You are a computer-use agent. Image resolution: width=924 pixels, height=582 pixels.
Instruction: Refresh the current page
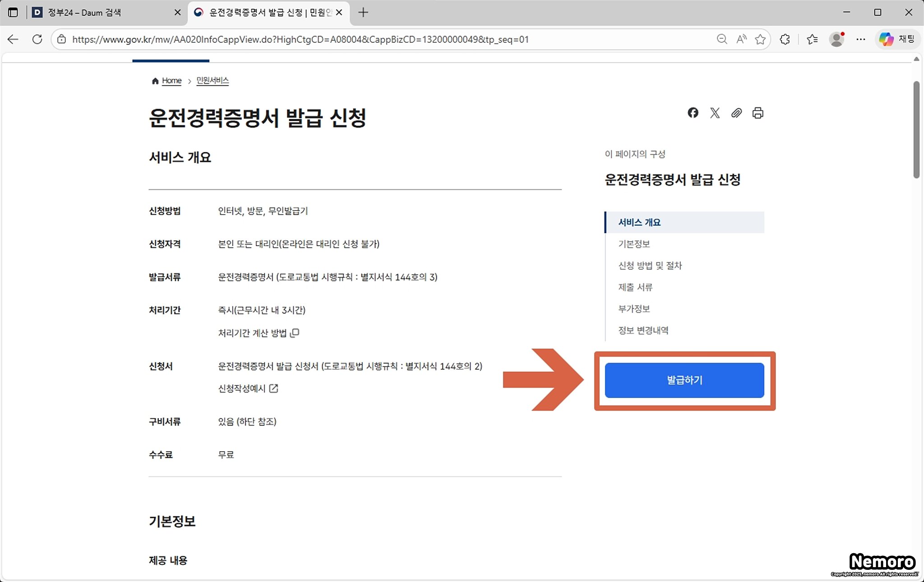pos(37,39)
